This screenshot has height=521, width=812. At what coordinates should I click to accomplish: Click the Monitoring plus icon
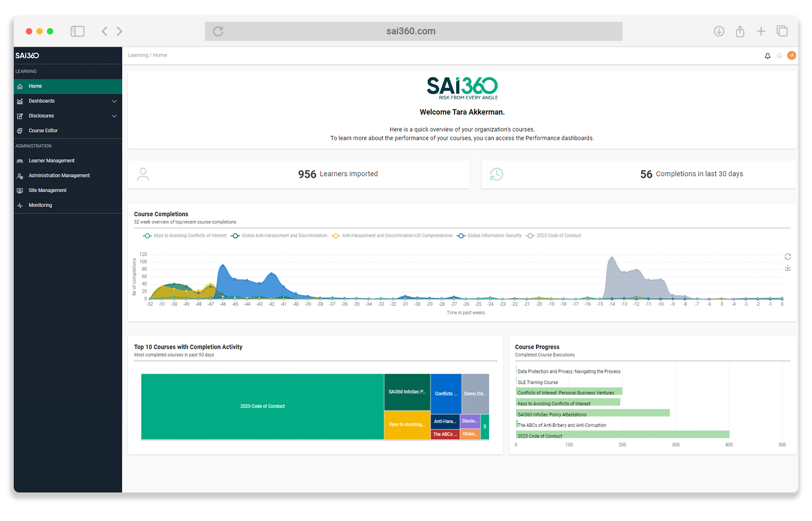pyautogui.click(x=20, y=205)
